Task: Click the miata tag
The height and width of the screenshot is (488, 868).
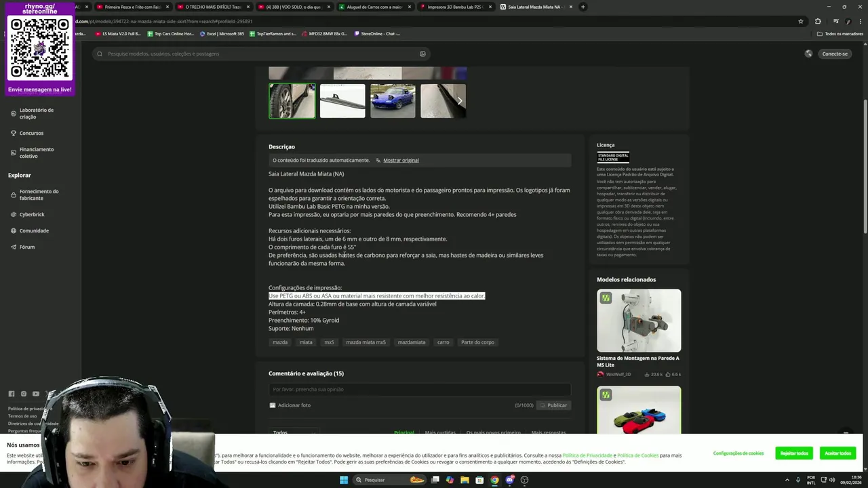Action: [306, 342]
